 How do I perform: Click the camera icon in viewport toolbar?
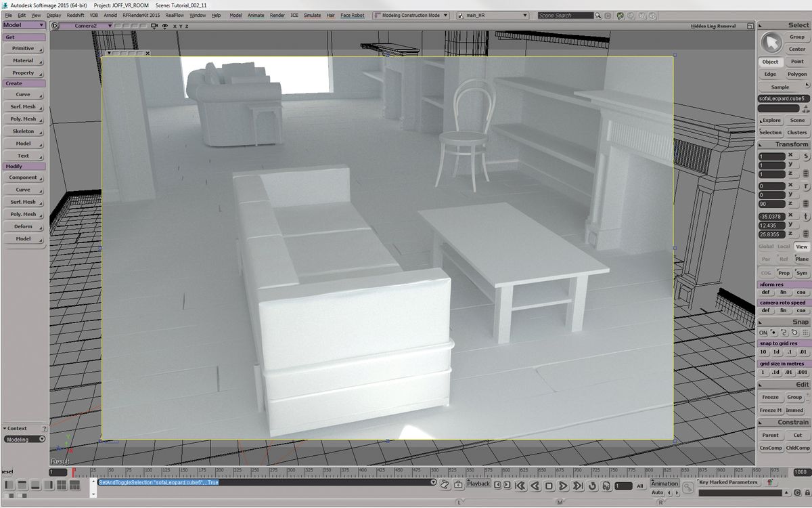[154, 26]
